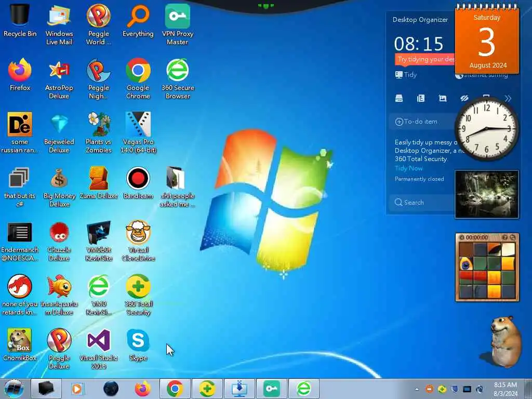This screenshot has width=532, height=399.
Task: Click the analog clock gadget
Action: click(486, 129)
